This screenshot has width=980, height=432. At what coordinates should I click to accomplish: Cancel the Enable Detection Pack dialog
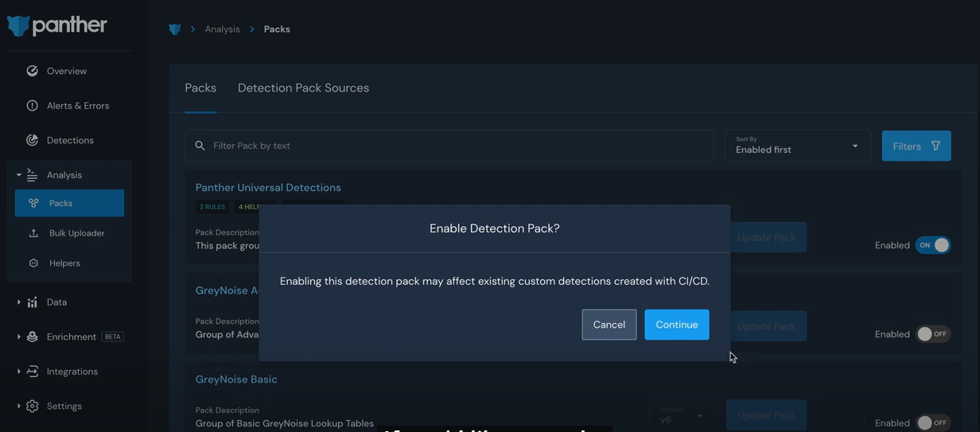[x=609, y=325]
